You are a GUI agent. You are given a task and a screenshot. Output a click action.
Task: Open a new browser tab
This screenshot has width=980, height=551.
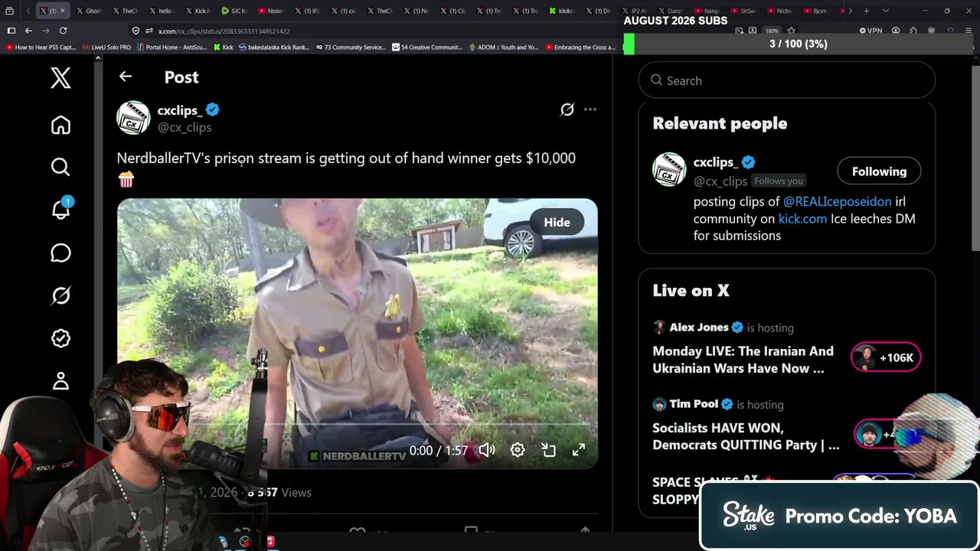(866, 11)
